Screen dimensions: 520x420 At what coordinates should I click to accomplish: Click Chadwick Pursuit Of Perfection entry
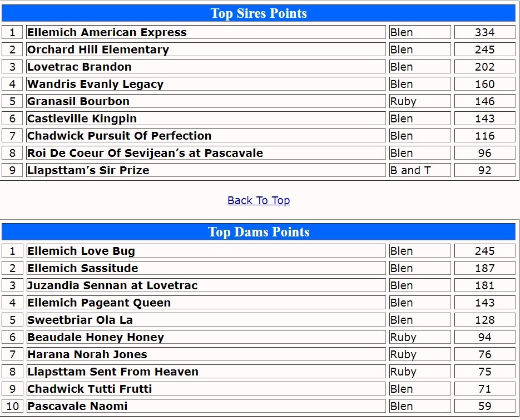(x=119, y=136)
